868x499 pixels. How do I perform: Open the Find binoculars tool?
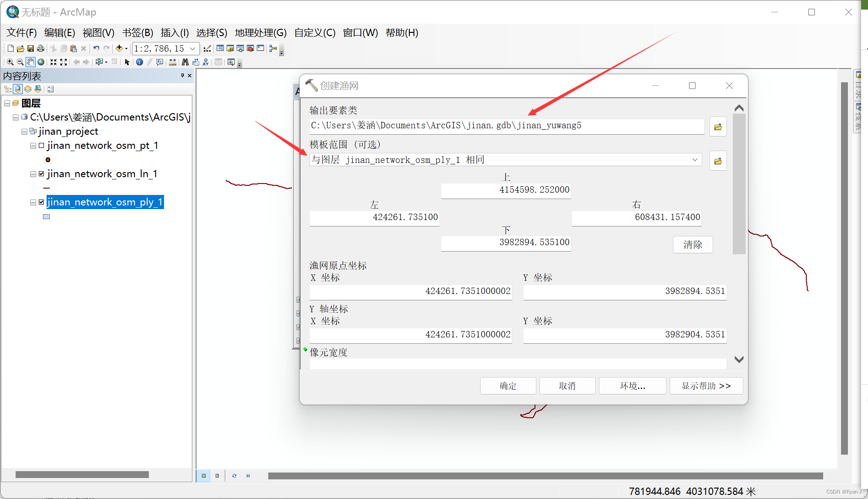pos(185,62)
